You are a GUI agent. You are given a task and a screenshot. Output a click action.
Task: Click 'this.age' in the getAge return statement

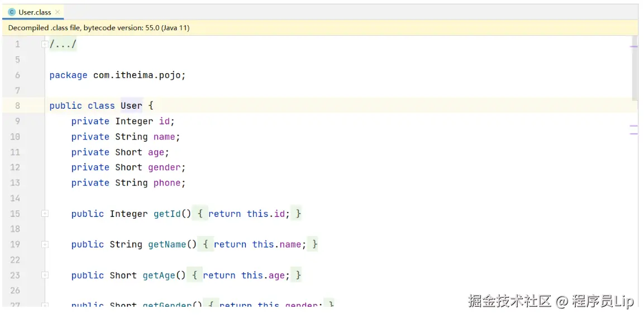tap(263, 275)
